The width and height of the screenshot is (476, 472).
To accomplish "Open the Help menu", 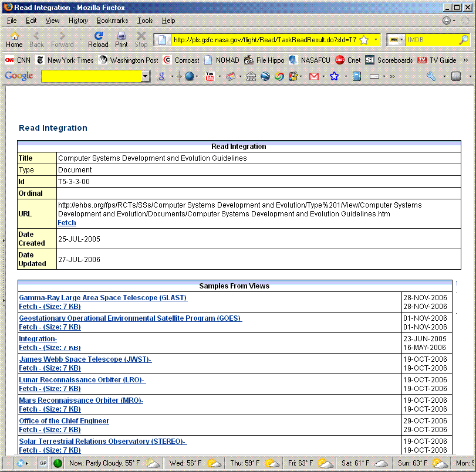I will pos(168,21).
